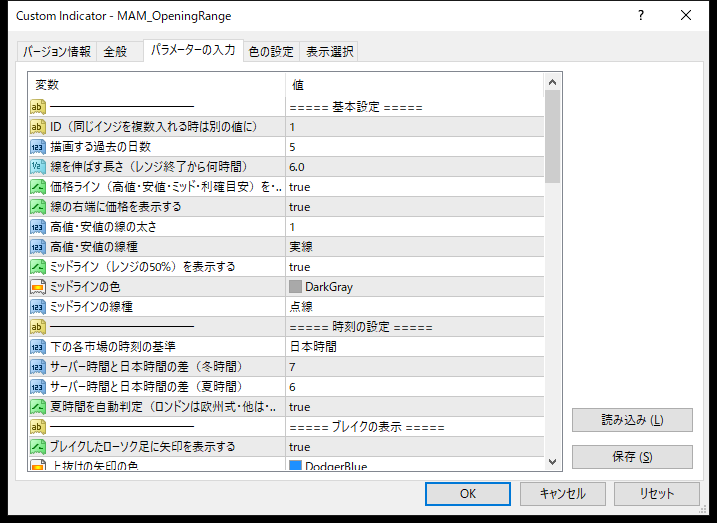717x523 pixels.
Task: Open the DodgerBlue color dropdown value
Action: (x=415, y=464)
